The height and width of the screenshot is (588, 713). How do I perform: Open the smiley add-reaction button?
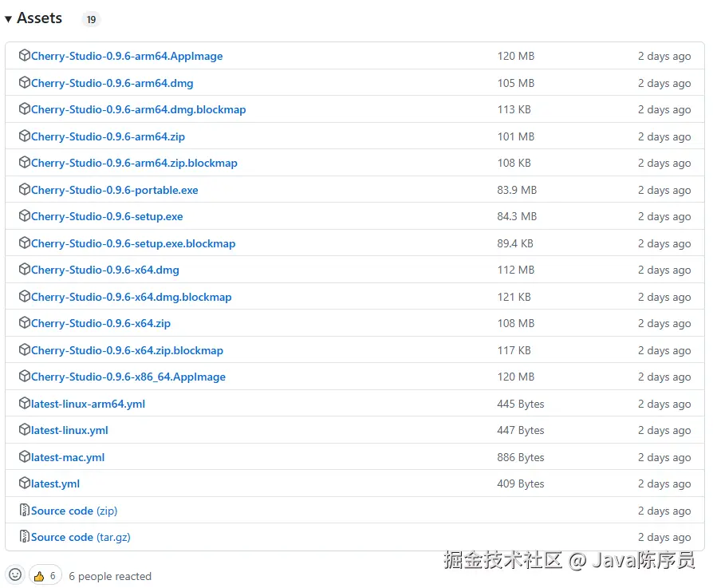15,574
